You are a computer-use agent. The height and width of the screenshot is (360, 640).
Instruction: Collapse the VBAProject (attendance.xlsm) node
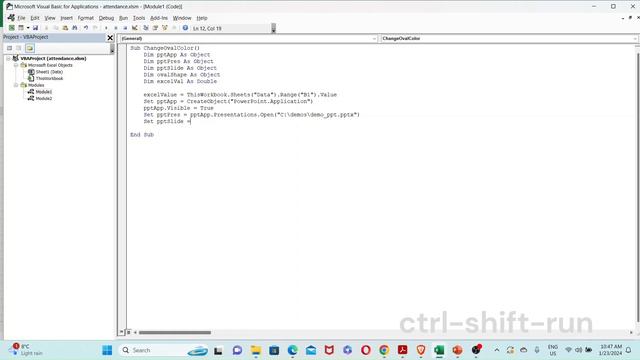[9, 58]
